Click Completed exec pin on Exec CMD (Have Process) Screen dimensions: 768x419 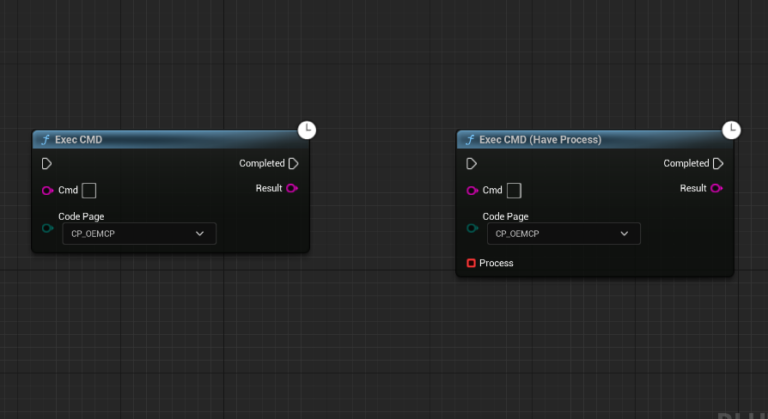click(x=718, y=164)
